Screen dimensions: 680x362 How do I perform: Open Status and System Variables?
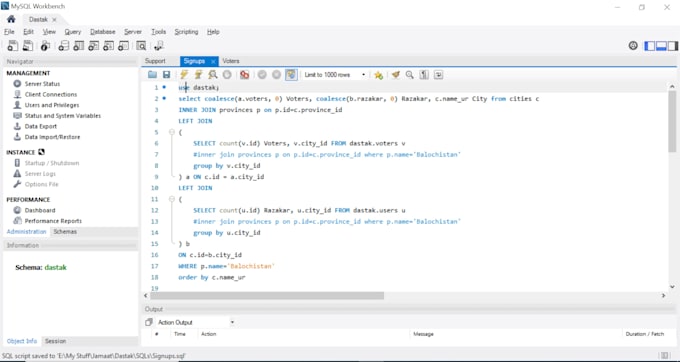[x=62, y=115]
